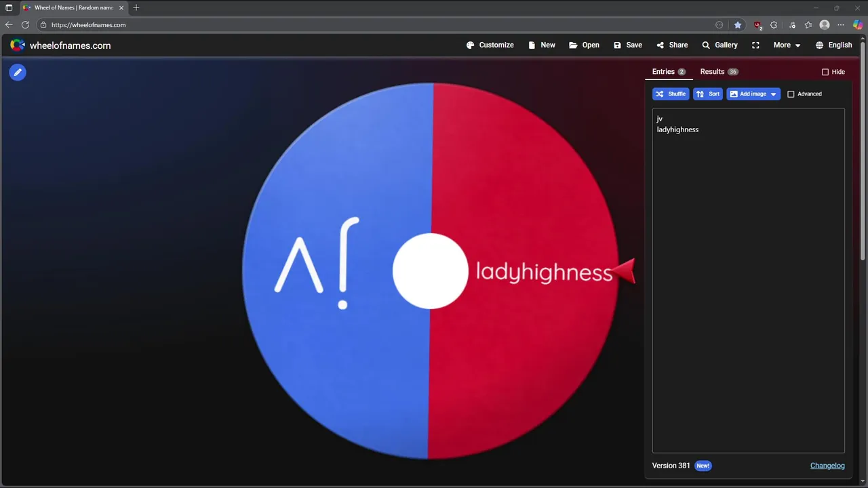Image resolution: width=868 pixels, height=488 pixels.
Task: Open the browser profile avatar
Action: pyautogui.click(x=825, y=25)
